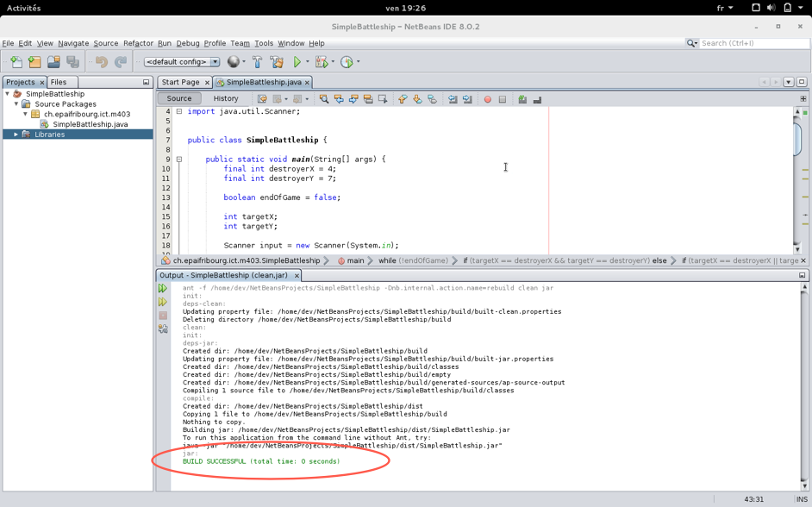Click the Output panel scroll down arrow

click(805, 485)
